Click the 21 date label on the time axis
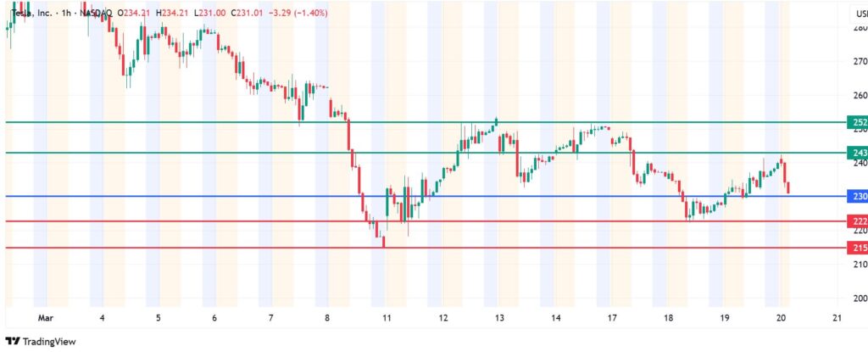Image resolution: width=868 pixels, height=352 pixels. (837, 317)
